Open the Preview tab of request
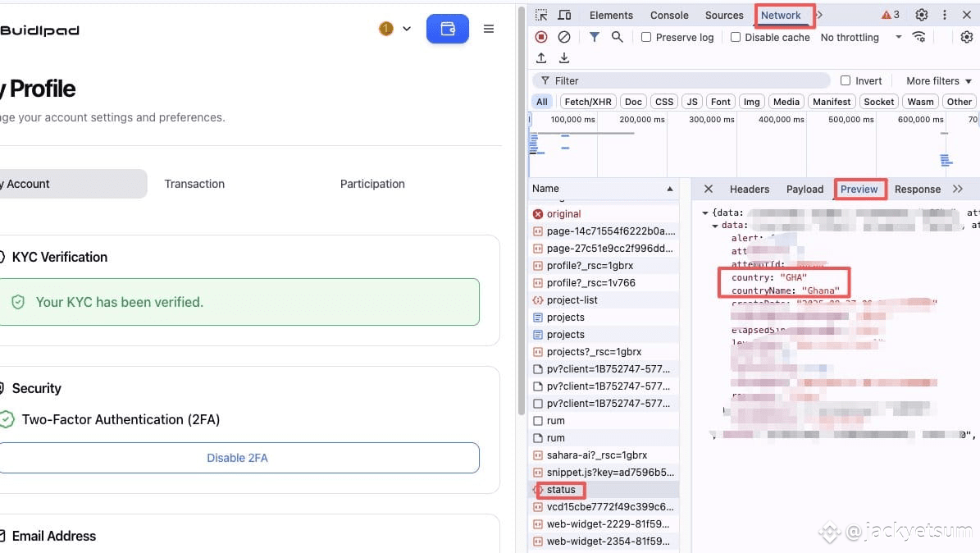Screen dimensions: 980x553 click(x=859, y=189)
